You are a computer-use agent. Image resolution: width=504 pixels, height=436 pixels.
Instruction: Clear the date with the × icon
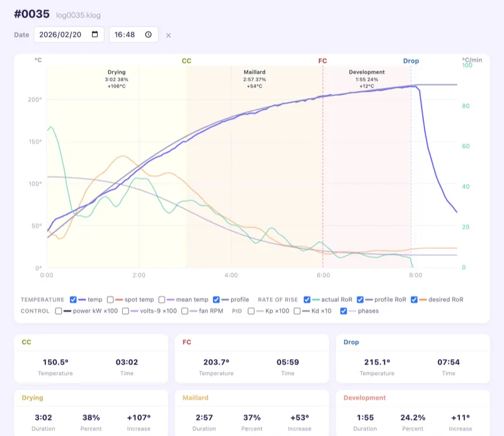(x=168, y=35)
